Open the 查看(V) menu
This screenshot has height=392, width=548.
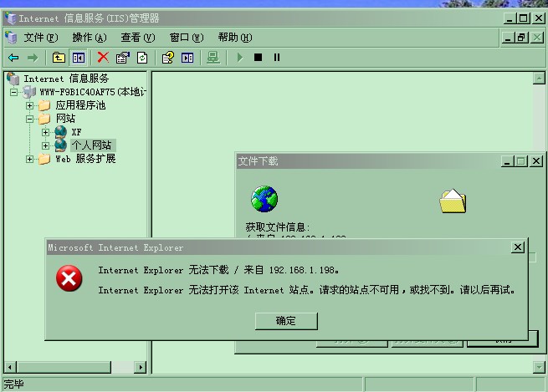(x=138, y=38)
